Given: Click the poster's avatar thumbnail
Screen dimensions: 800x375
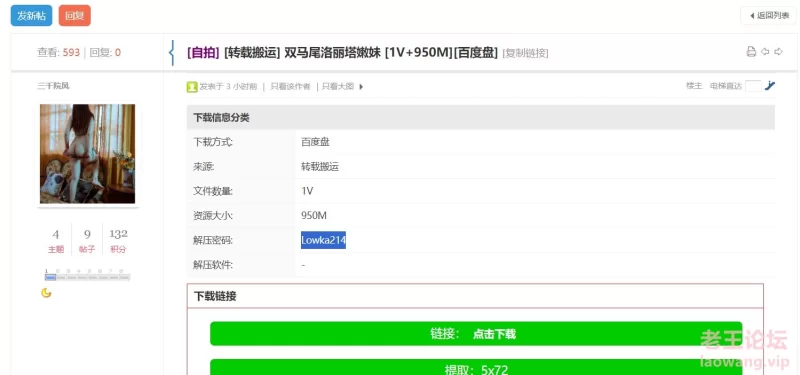Looking at the screenshot, I should pos(88,154).
